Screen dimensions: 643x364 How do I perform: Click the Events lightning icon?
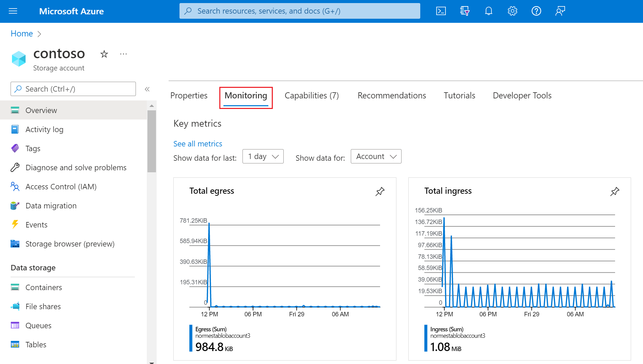(15, 224)
